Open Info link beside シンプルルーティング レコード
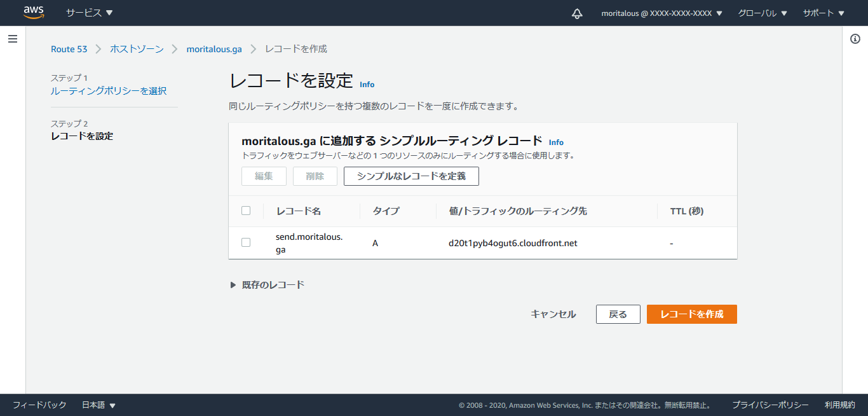The width and height of the screenshot is (868, 416). coord(556,142)
